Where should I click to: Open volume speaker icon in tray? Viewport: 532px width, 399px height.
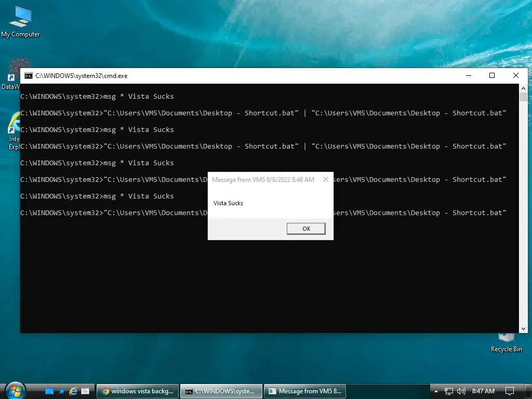tap(461, 391)
